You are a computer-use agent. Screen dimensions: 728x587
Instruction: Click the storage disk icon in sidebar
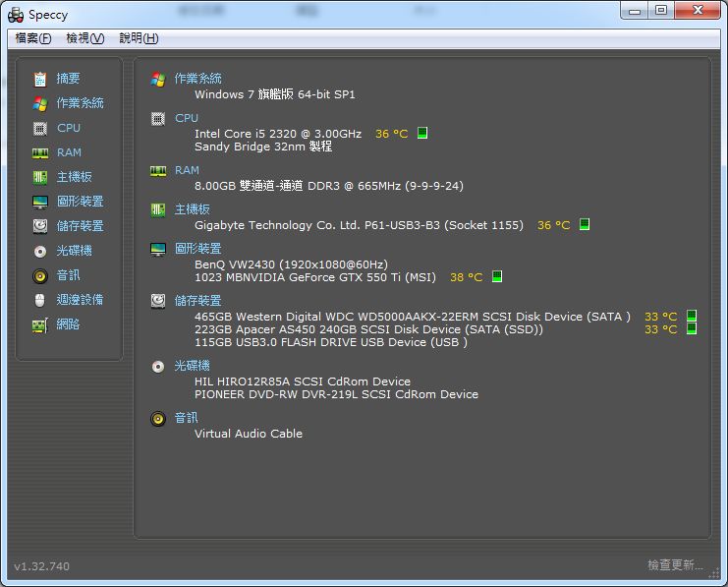click(x=40, y=226)
